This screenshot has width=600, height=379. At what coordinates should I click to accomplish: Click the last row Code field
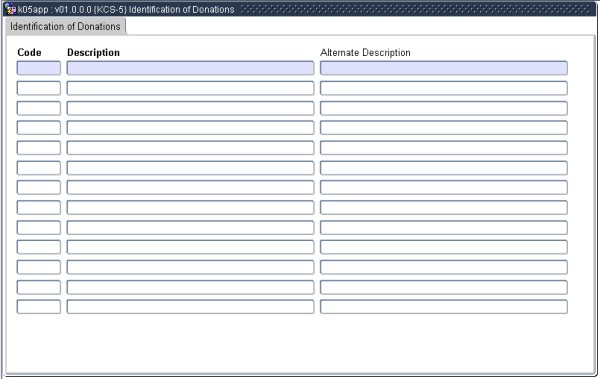click(39, 307)
